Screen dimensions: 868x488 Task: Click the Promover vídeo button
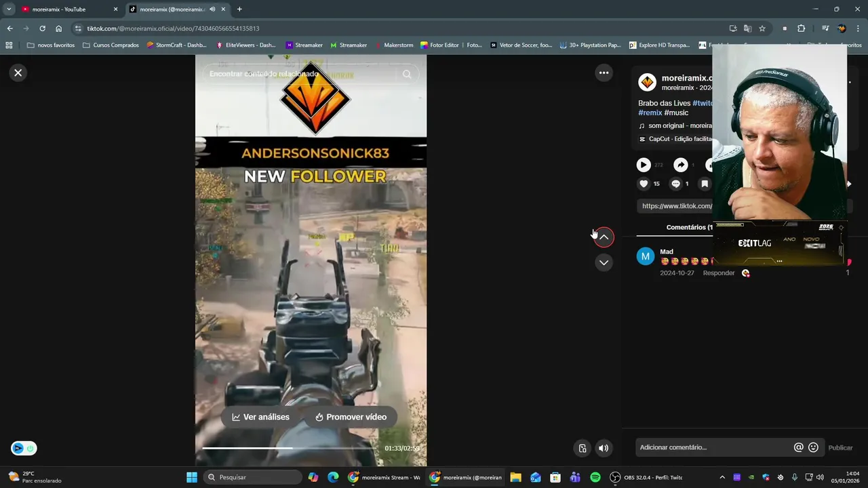[351, 417]
